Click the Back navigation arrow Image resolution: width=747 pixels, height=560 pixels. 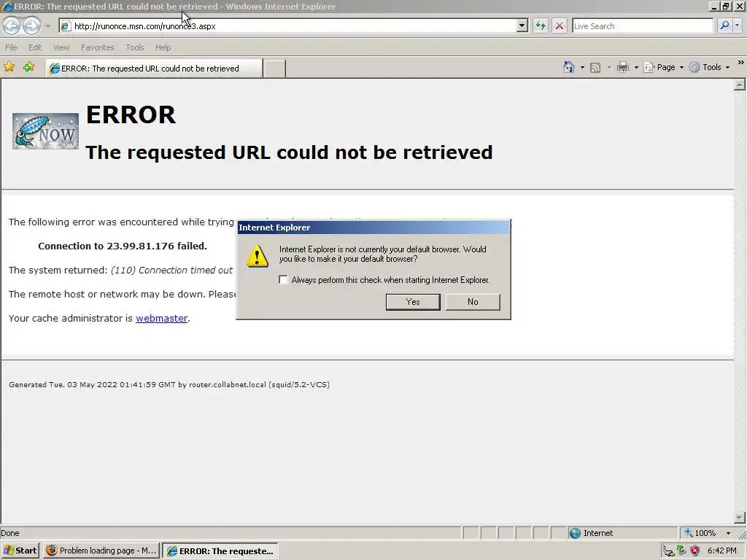[11, 26]
